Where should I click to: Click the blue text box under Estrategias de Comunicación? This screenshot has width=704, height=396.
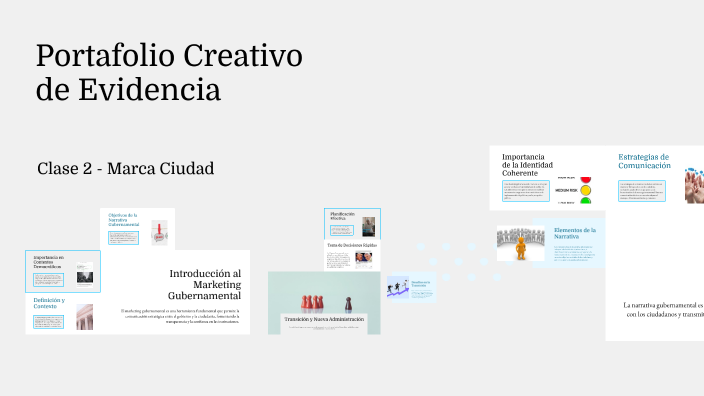642,191
